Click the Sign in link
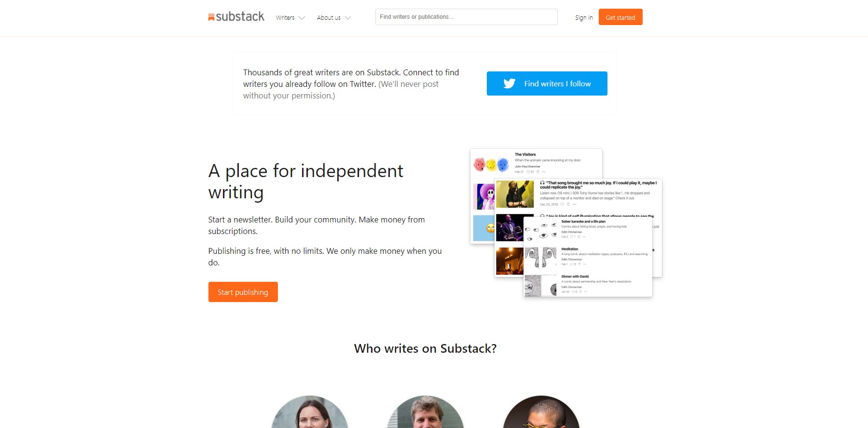The width and height of the screenshot is (868, 428). (x=584, y=18)
